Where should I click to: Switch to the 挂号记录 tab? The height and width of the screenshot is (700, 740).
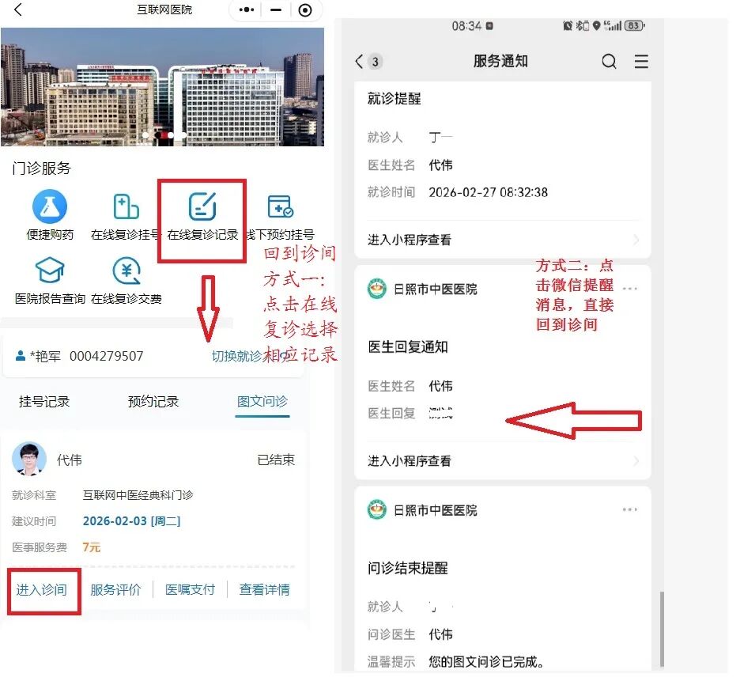click(x=45, y=403)
